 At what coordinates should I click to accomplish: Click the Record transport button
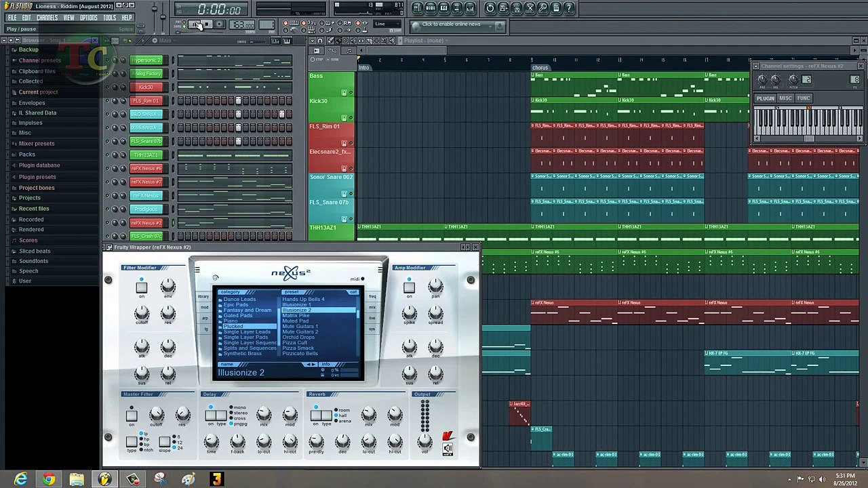pyautogui.click(x=219, y=24)
